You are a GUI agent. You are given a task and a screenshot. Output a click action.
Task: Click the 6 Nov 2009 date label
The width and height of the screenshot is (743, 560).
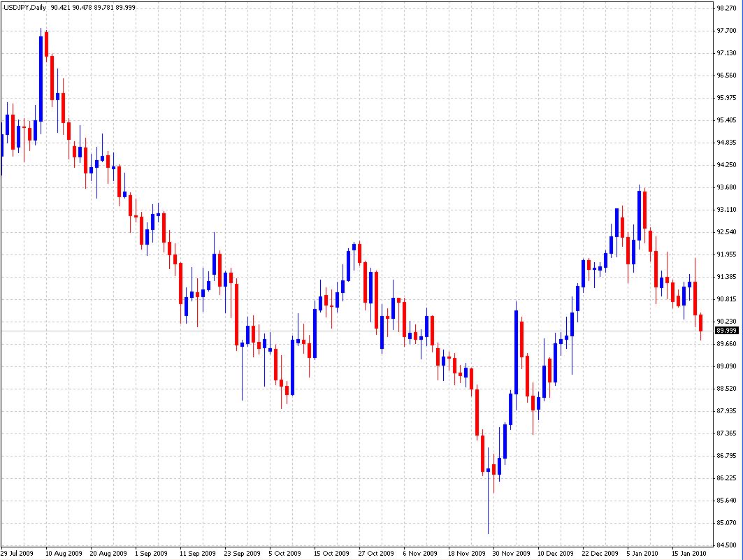pyautogui.click(x=420, y=553)
